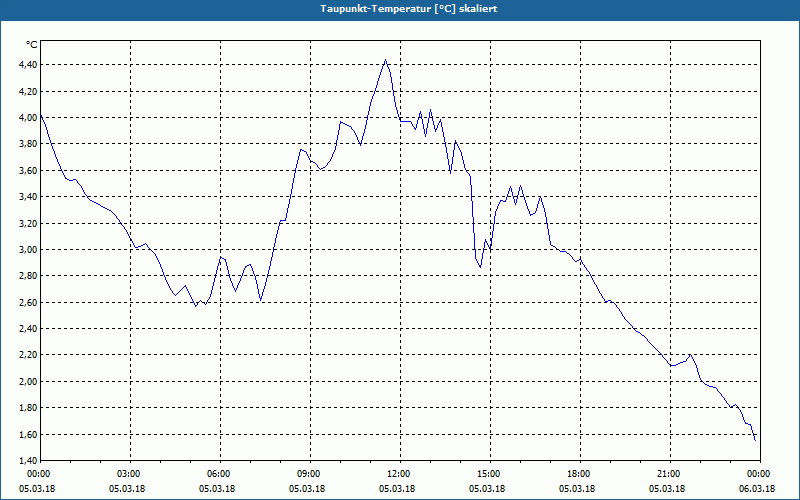
Task: Click the 18:00 time label
Action: (581, 474)
